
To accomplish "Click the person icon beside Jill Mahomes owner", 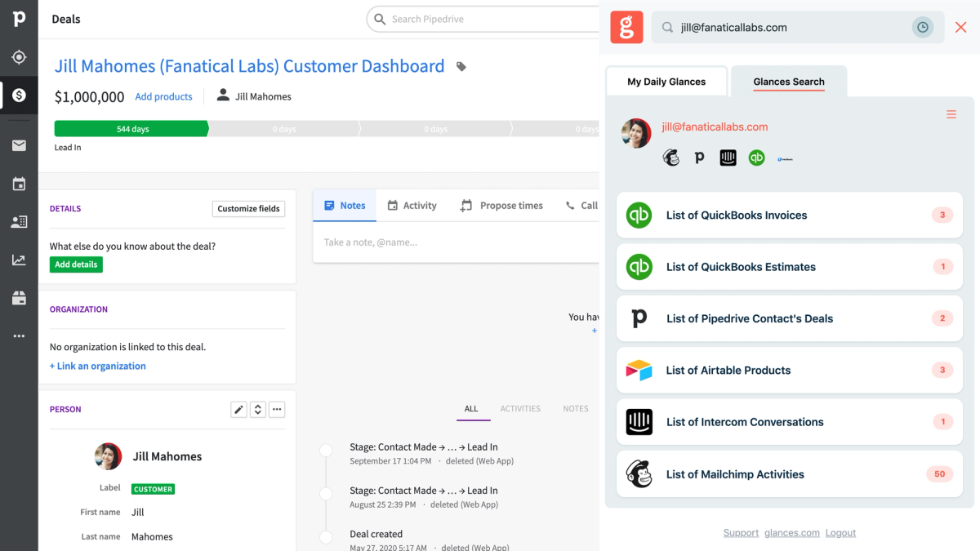I will point(223,96).
